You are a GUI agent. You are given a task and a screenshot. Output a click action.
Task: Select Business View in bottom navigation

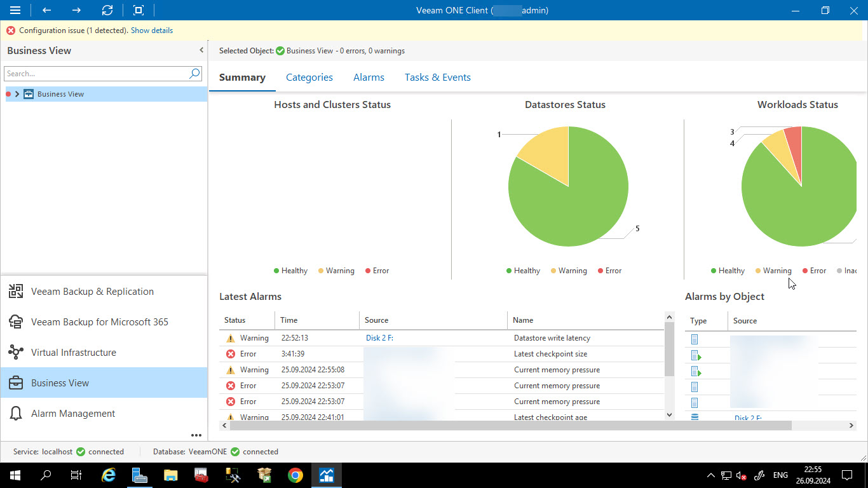pyautogui.click(x=104, y=383)
